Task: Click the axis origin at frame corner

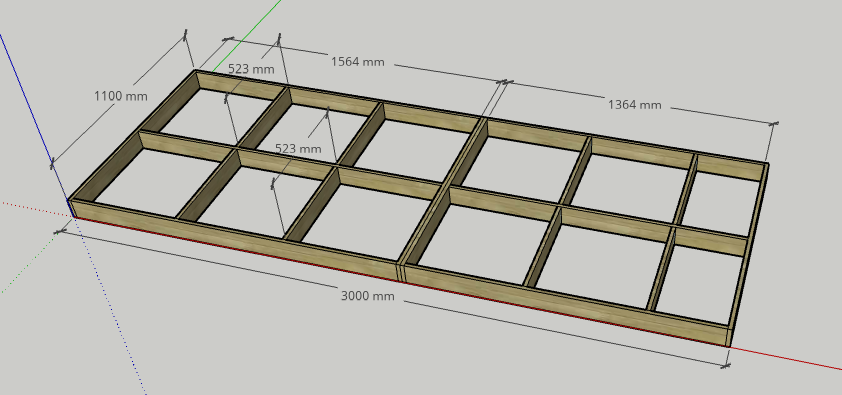Action: (71, 209)
